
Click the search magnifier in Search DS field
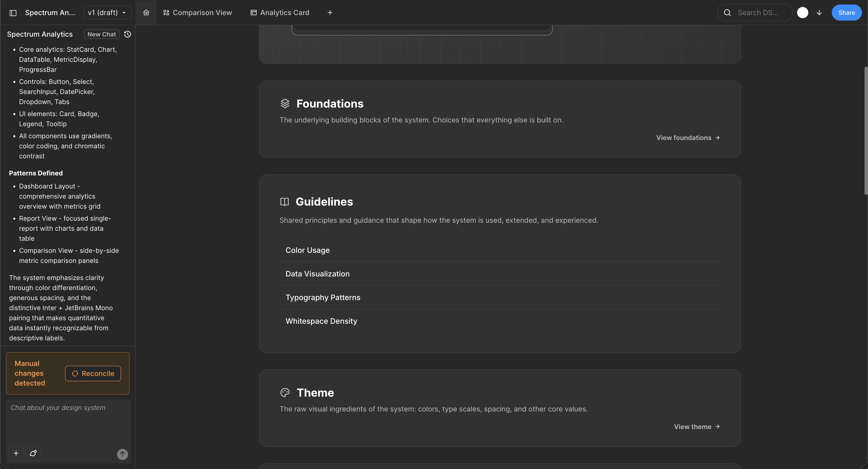[727, 13]
